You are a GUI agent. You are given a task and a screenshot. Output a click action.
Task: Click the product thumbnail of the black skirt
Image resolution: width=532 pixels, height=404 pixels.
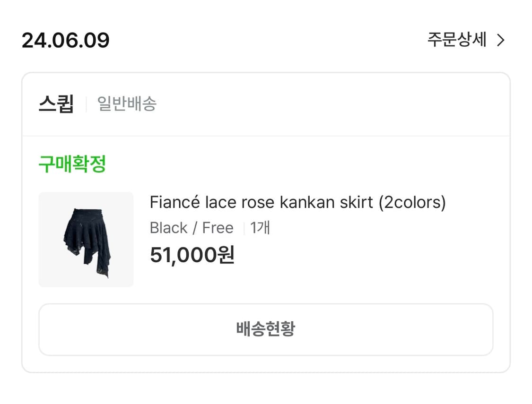coord(86,239)
